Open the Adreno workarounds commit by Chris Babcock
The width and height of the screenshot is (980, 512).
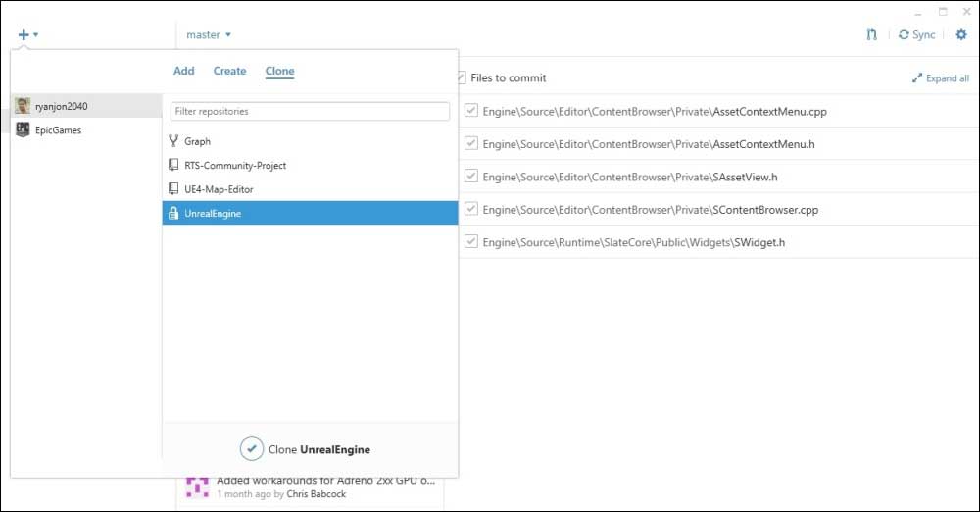310,489
